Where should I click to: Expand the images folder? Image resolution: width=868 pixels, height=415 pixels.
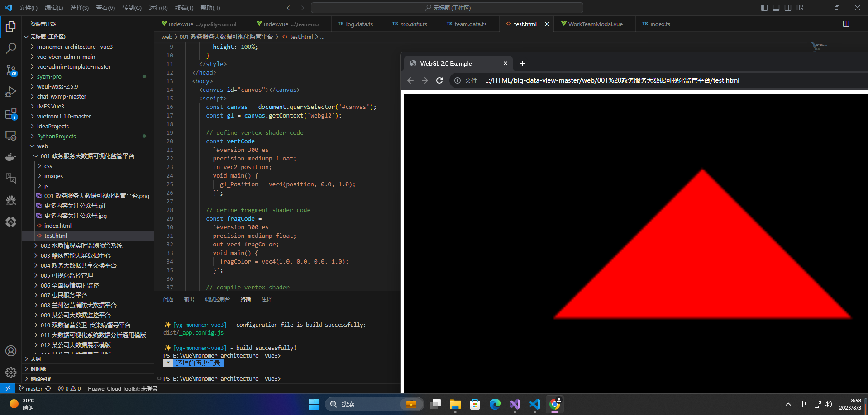click(x=88, y=176)
